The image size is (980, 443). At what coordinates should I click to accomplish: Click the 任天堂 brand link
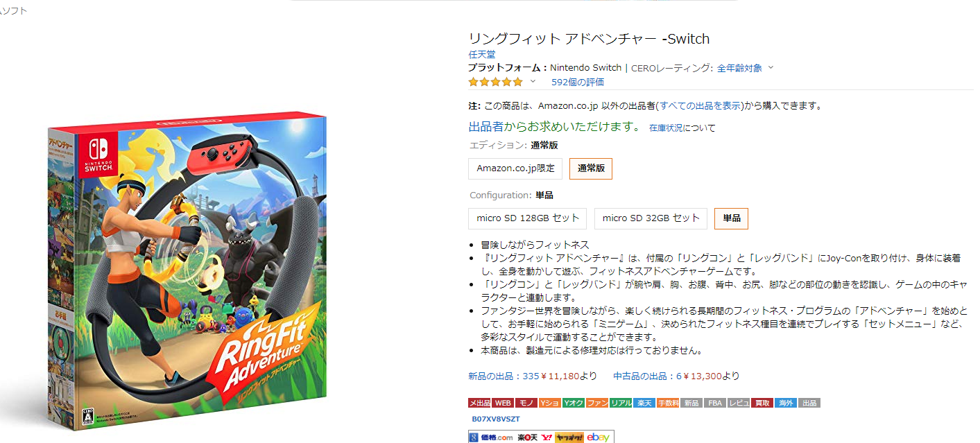click(482, 54)
